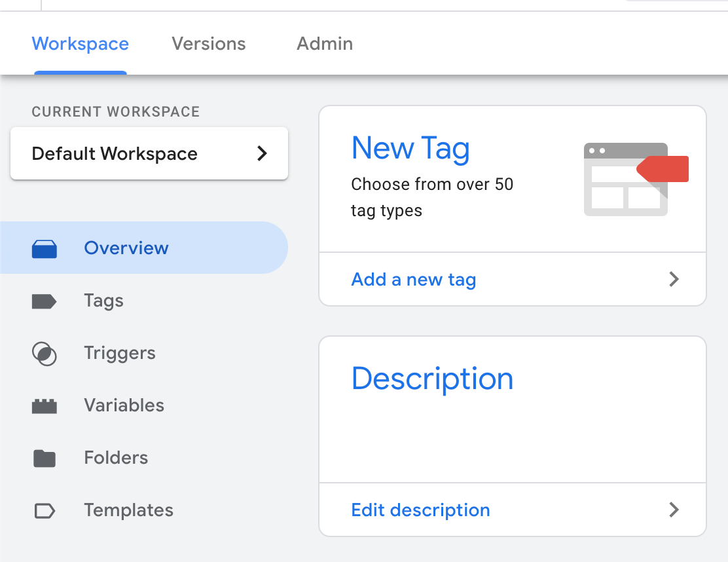Image resolution: width=728 pixels, height=562 pixels.
Task: Select the Triggers text label in sidebar
Action: 120,353
